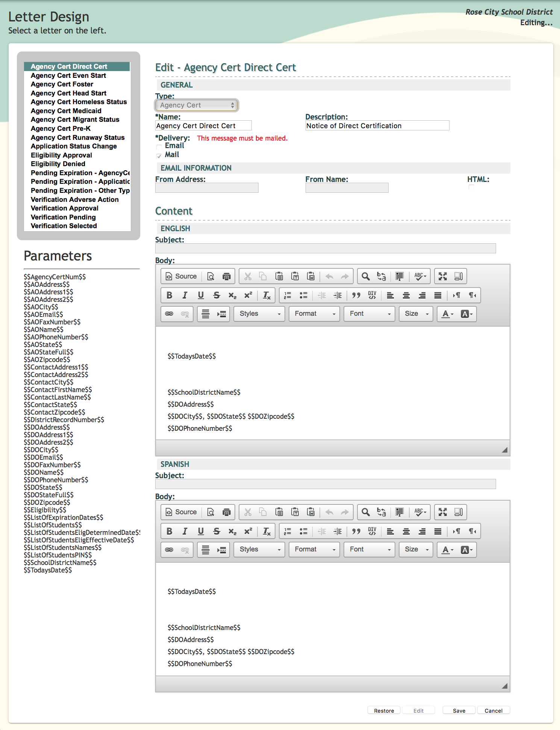The image size is (560, 730).
Task: Toggle the Mail delivery checkbox
Action: point(159,156)
